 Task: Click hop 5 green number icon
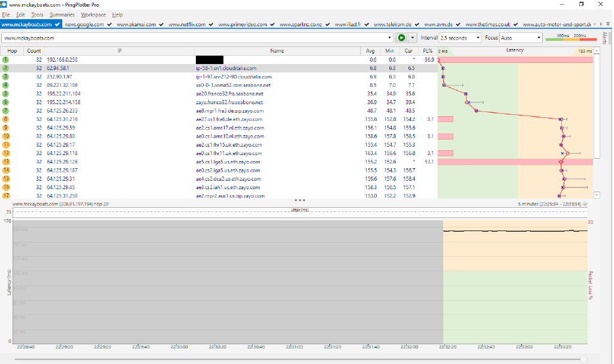tap(5, 94)
